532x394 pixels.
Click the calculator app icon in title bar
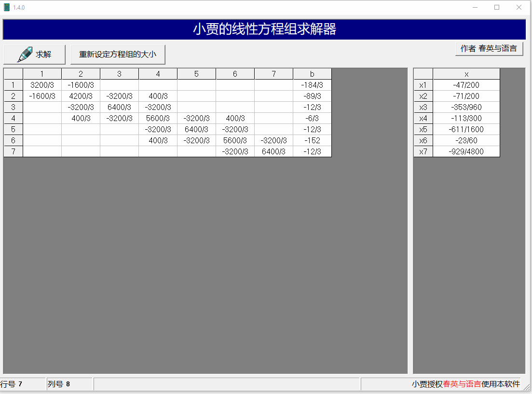click(7, 7)
